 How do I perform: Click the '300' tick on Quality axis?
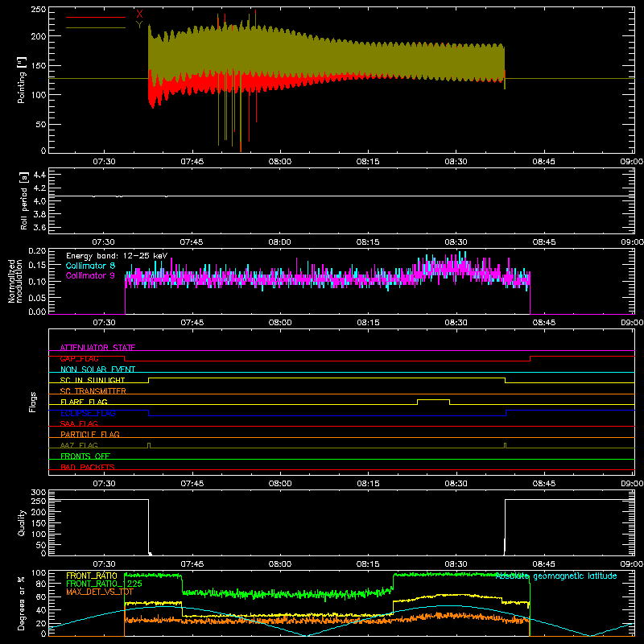[x=38, y=493]
